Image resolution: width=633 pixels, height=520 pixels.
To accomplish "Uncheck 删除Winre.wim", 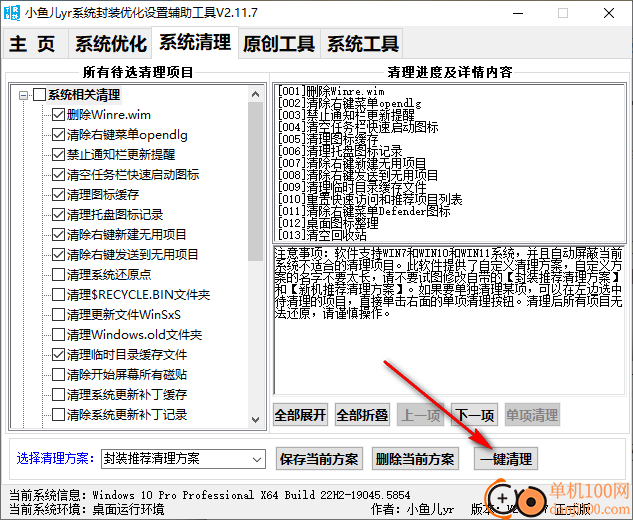I will click(x=59, y=115).
